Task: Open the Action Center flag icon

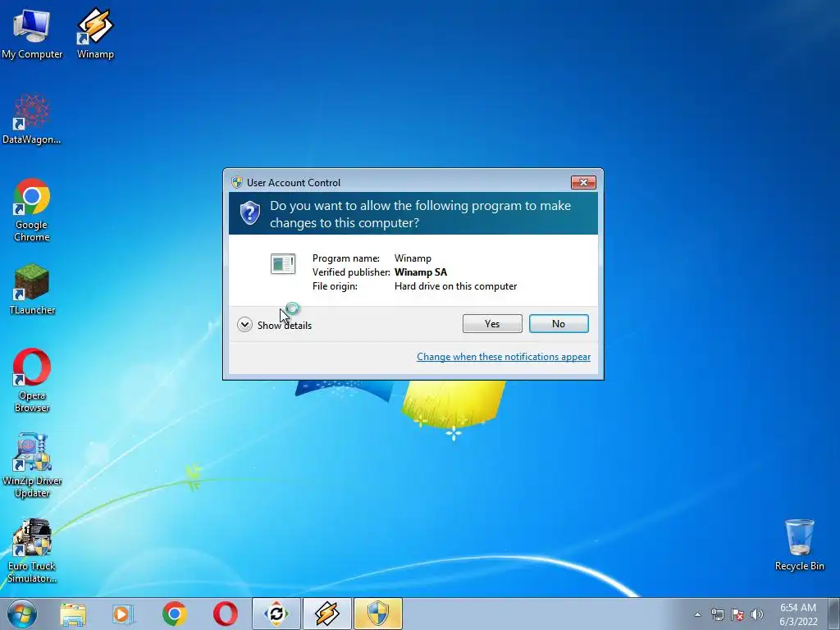Action: pos(737,614)
